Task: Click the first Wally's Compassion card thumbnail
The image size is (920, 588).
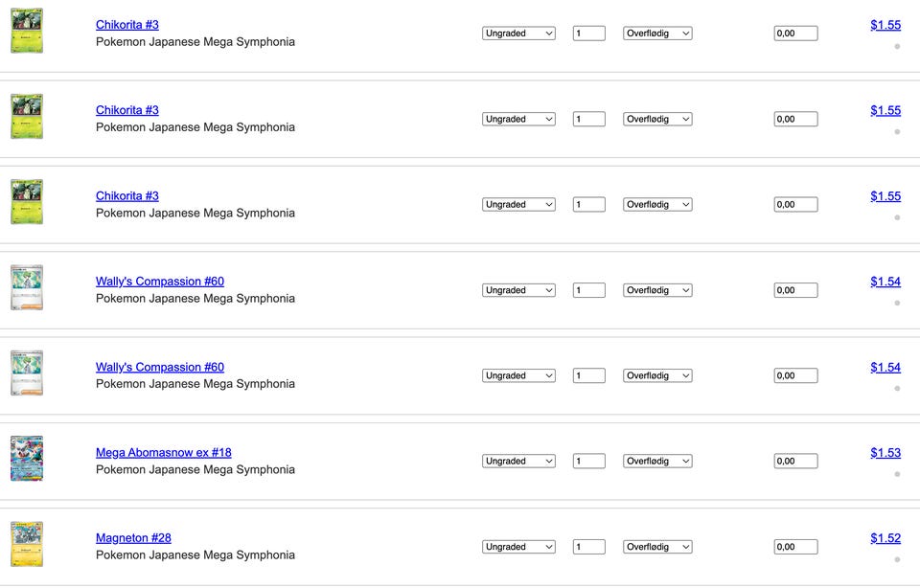Action: tap(27, 287)
